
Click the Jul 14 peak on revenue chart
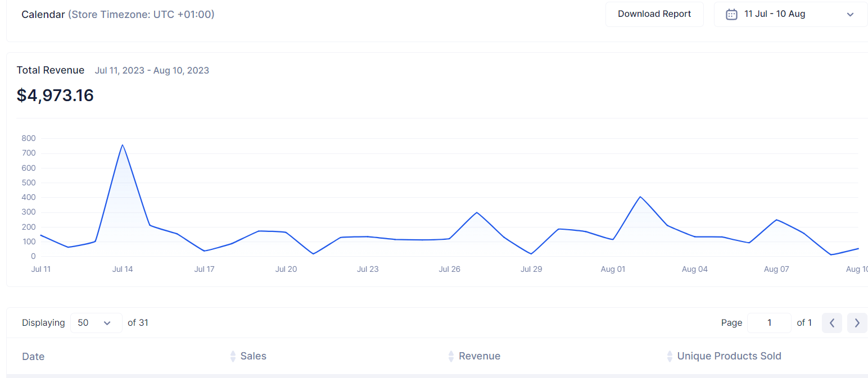pos(123,145)
